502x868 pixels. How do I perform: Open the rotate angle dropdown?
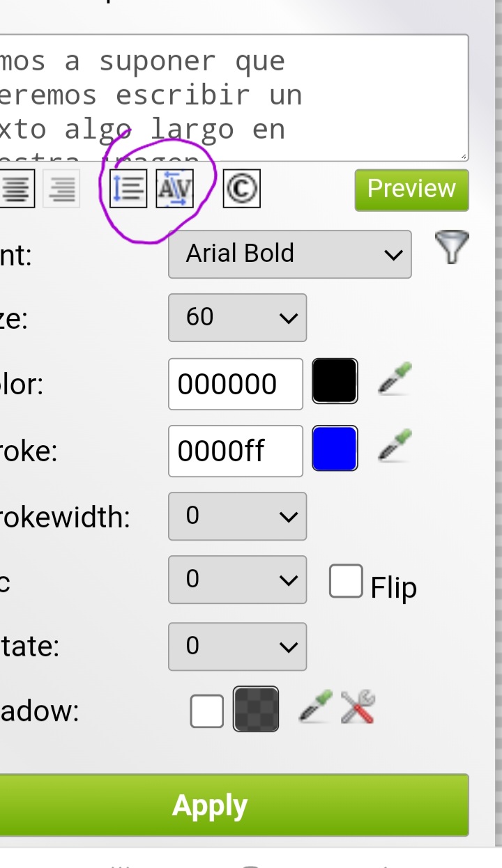[237, 646]
